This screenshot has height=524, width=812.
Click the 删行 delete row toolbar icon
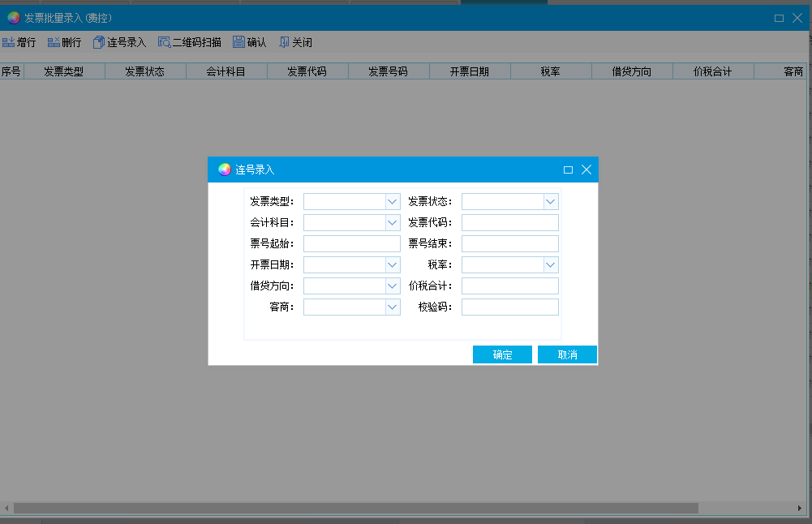[x=54, y=42]
